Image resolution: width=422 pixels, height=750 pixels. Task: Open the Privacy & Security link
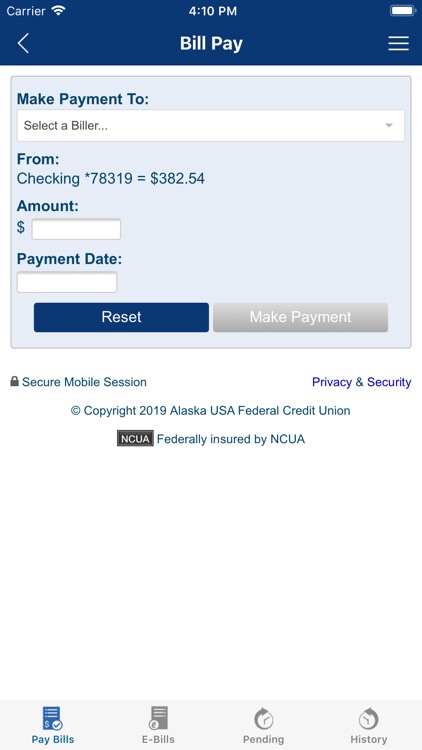point(362,382)
